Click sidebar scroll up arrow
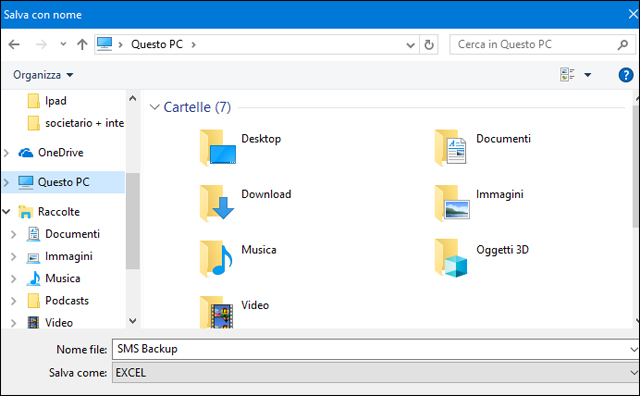Screen dimensions: 640x396 [x=133, y=98]
